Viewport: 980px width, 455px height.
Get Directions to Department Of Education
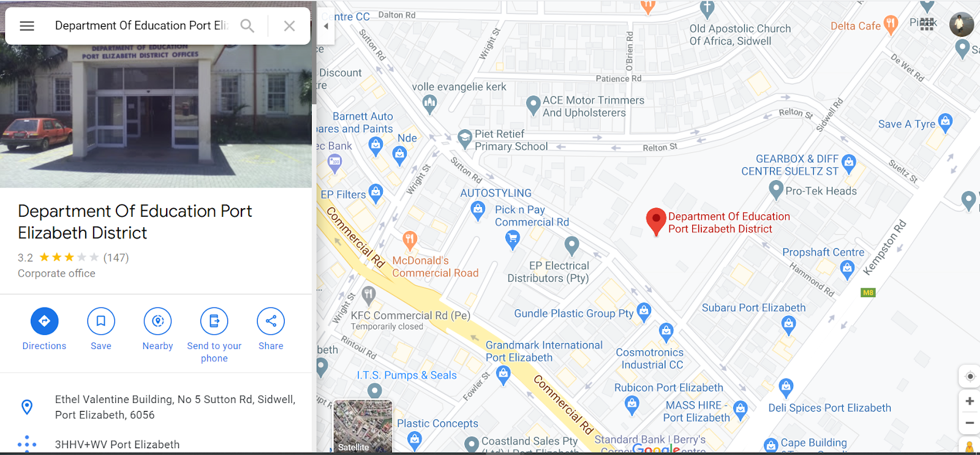click(44, 321)
